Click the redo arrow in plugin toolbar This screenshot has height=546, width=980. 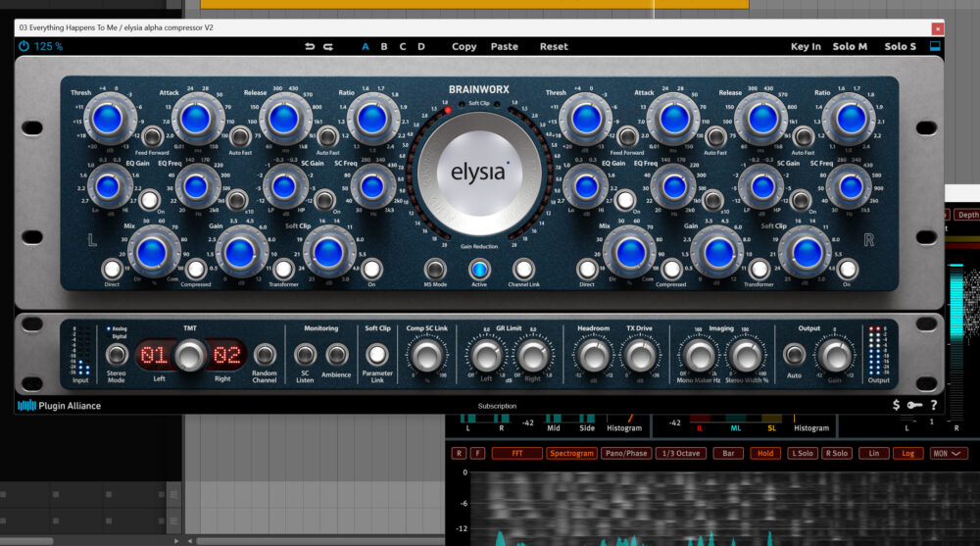point(328,46)
